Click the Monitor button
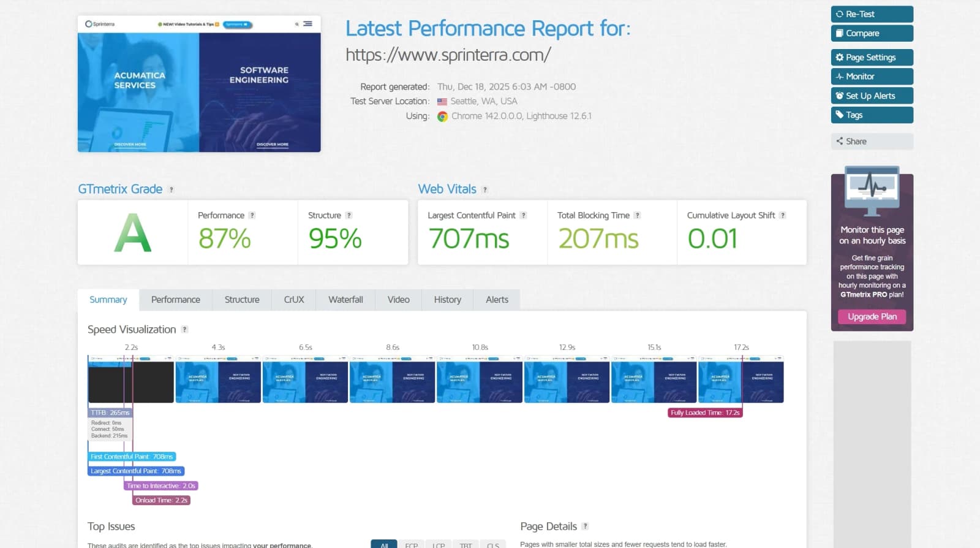This screenshot has height=548, width=980. coord(872,77)
